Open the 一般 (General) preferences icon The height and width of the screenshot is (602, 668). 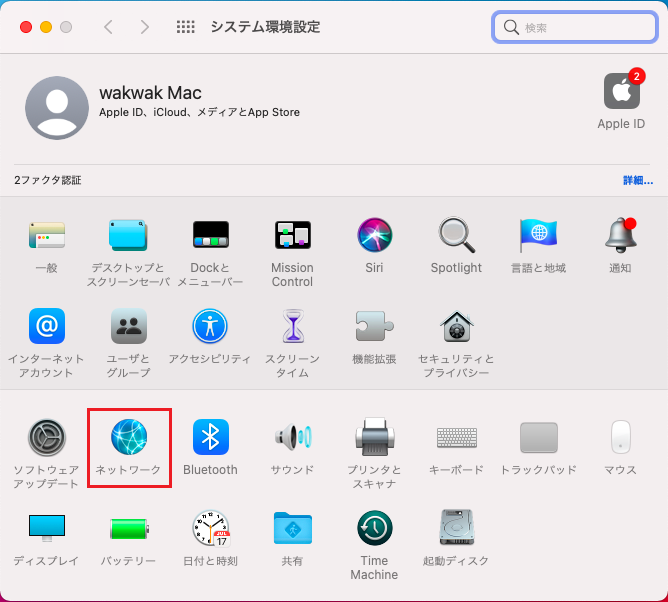tap(47, 235)
